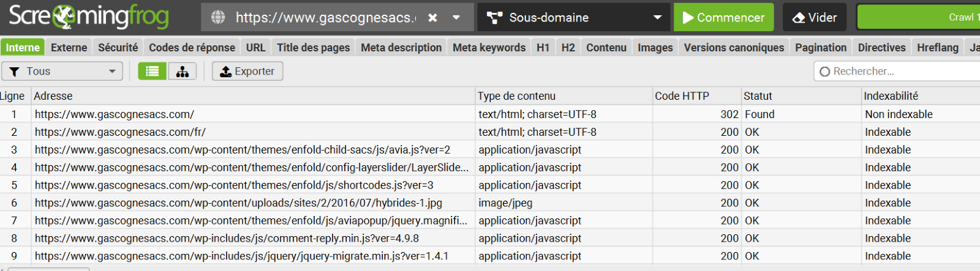The height and width of the screenshot is (271, 980).
Task: Switch to list view
Action: pyautogui.click(x=152, y=72)
